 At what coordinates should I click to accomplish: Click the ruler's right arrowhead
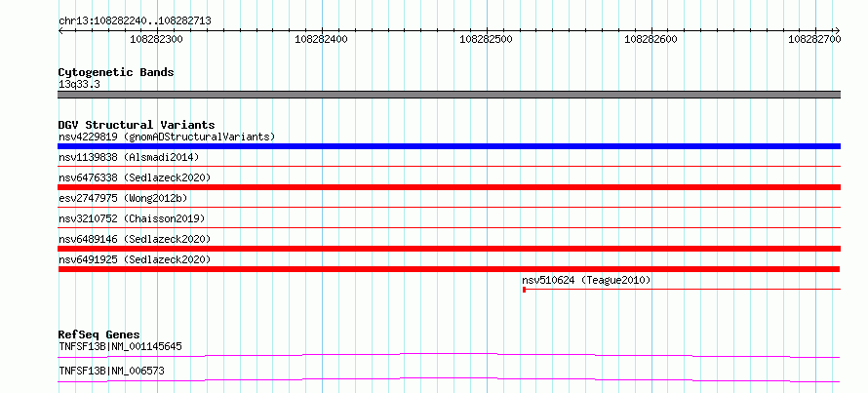(838, 30)
